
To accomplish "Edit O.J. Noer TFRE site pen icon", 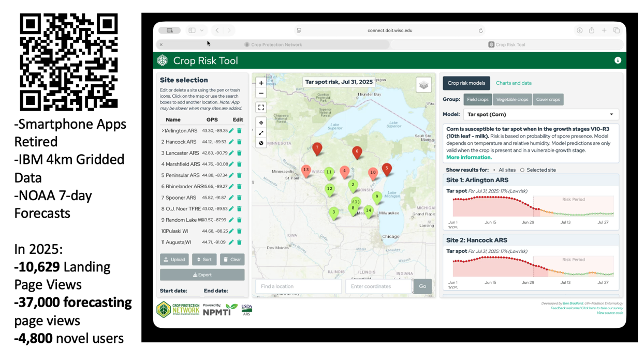I will [x=231, y=209].
